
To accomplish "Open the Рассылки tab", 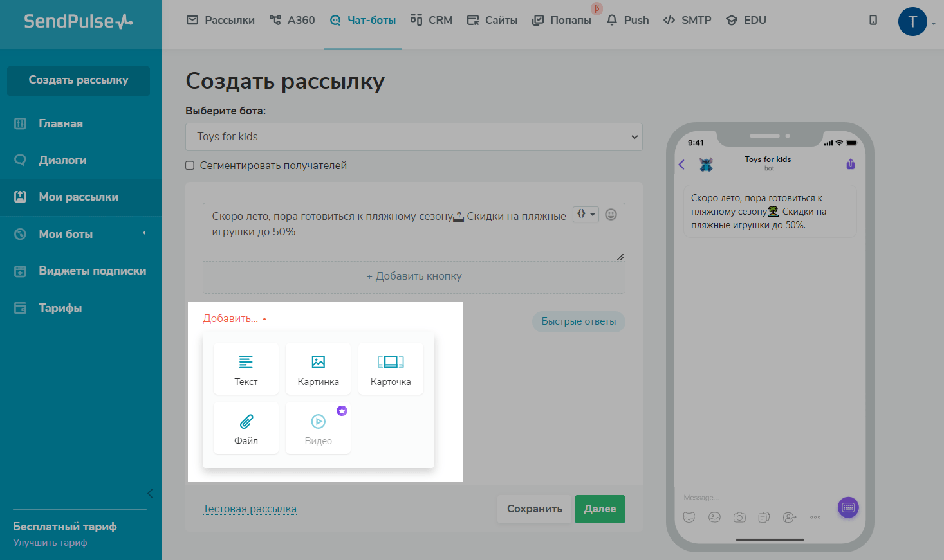I will click(221, 21).
